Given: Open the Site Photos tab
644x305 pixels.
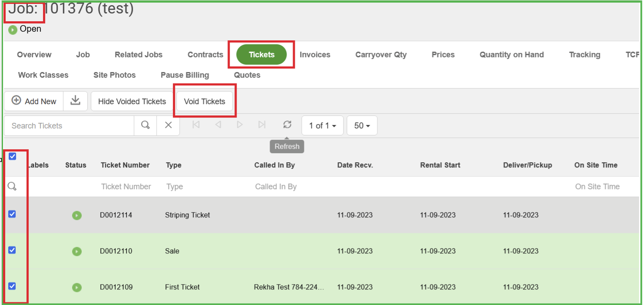Looking at the screenshot, I should point(114,75).
